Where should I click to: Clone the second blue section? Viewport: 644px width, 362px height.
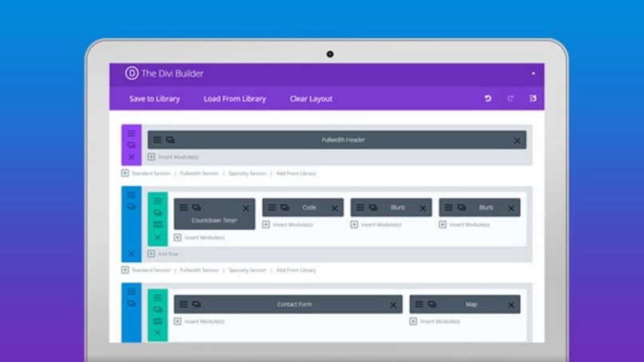click(x=131, y=207)
